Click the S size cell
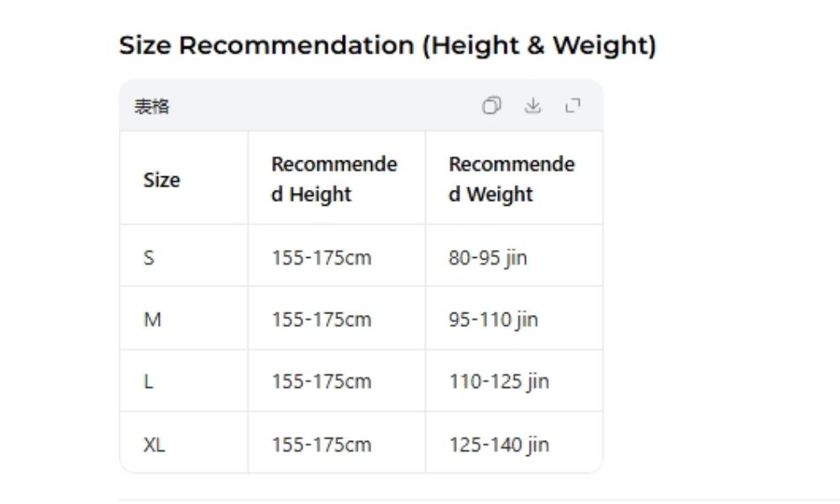 pos(149,257)
